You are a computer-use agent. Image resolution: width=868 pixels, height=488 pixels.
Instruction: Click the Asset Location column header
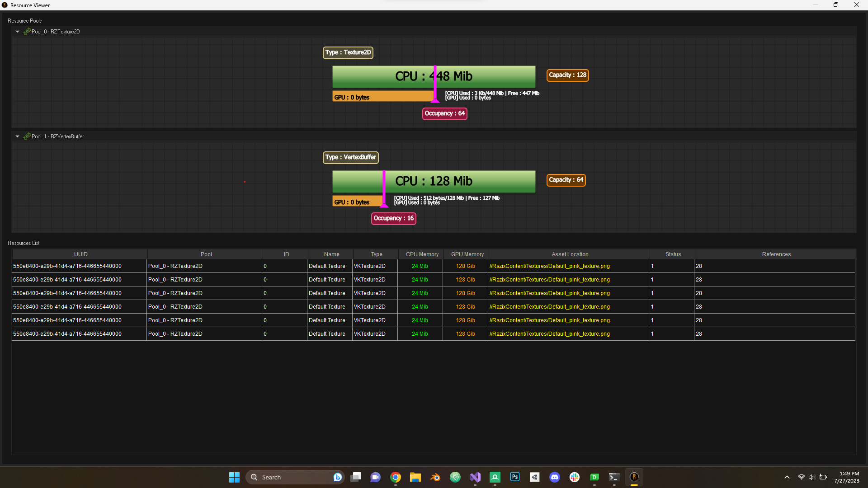tap(570, 254)
